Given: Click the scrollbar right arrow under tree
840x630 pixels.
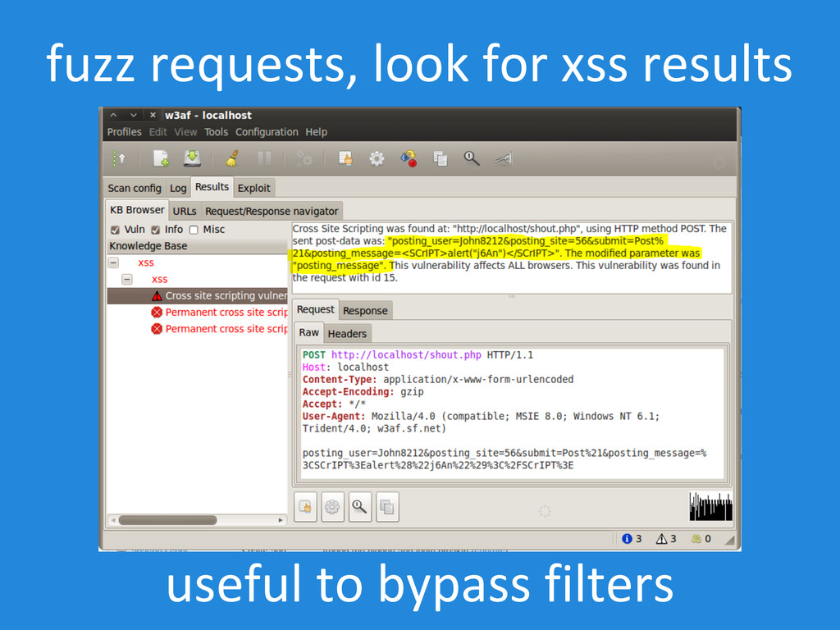Looking at the screenshot, I should point(281,520).
